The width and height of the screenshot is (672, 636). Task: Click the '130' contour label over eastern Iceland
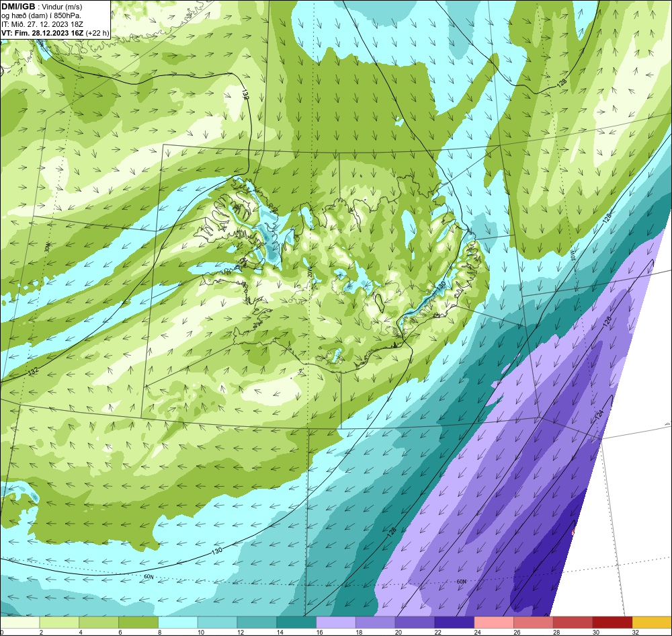pos(441,285)
